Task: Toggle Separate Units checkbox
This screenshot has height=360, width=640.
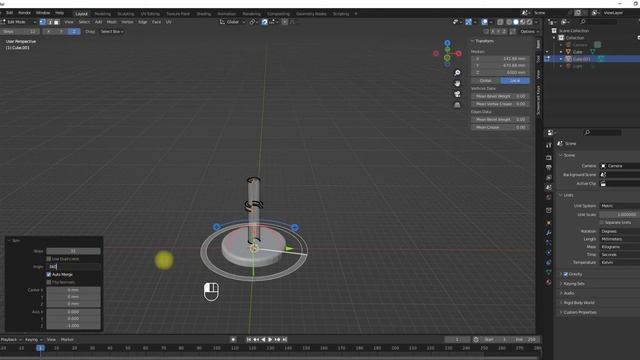Action: coord(602,222)
